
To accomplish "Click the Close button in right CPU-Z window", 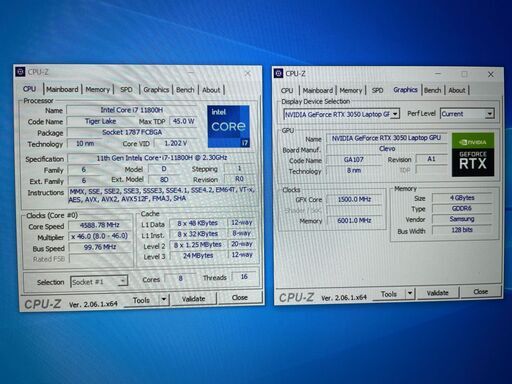I will pyautogui.click(x=481, y=292).
